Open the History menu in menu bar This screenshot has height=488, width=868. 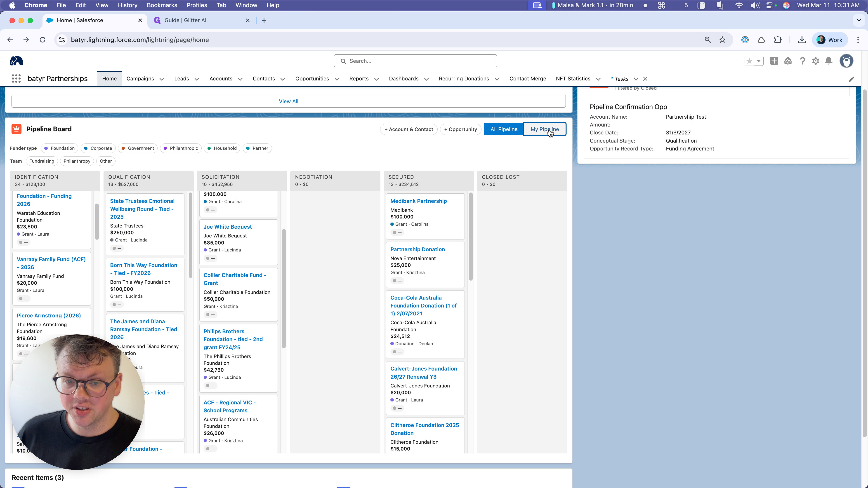tap(127, 5)
